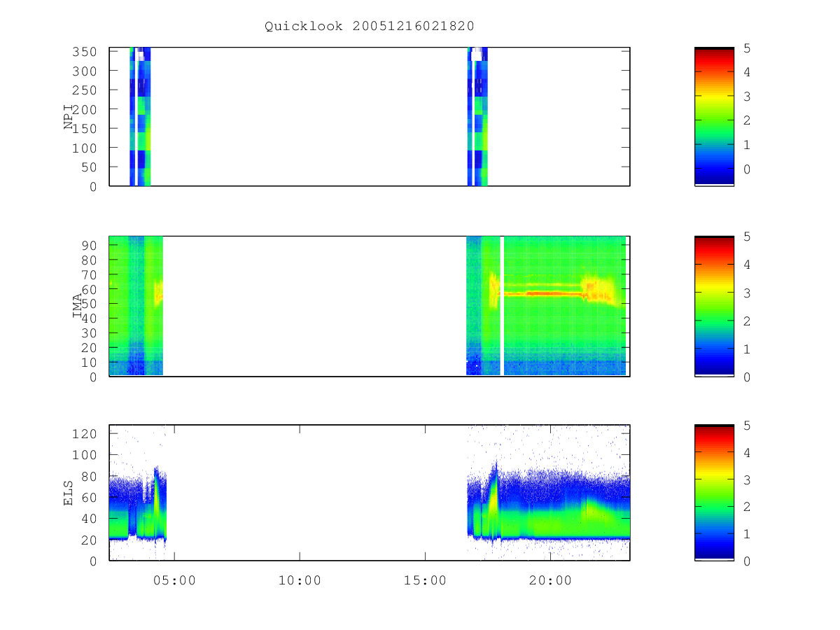Screen dimensions: 840x630
Task: Click the NPI panel color bar
Action: point(714,116)
